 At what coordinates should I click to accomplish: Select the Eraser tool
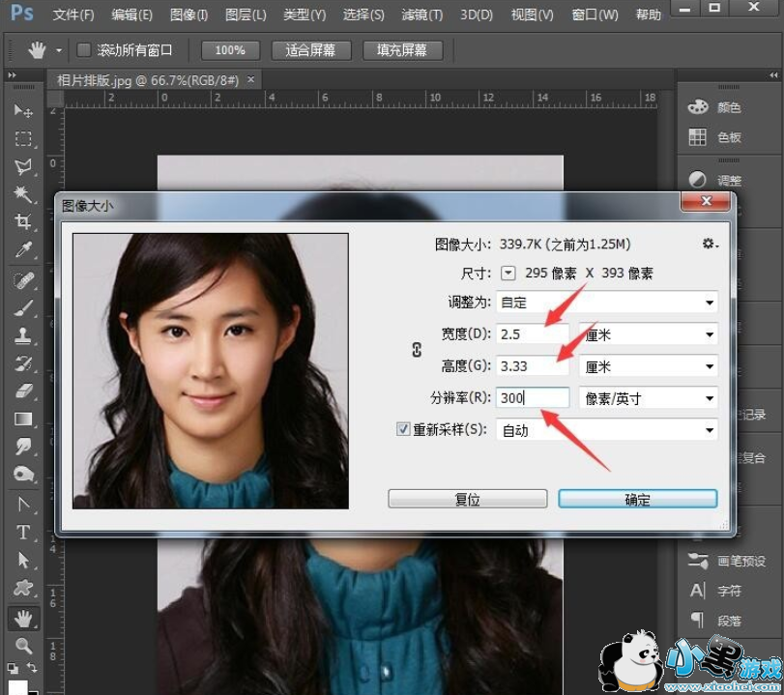pos(23,391)
